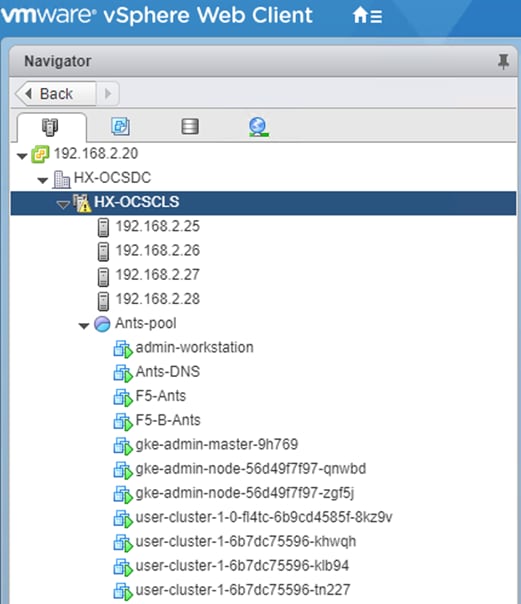Open the home menu icon

click(367, 16)
